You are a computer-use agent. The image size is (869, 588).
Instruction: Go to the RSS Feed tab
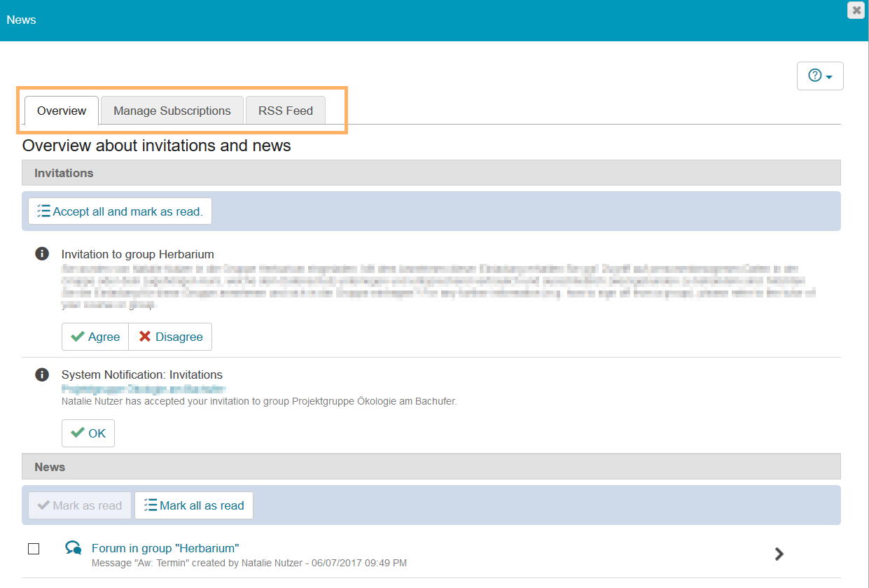pyautogui.click(x=286, y=111)
